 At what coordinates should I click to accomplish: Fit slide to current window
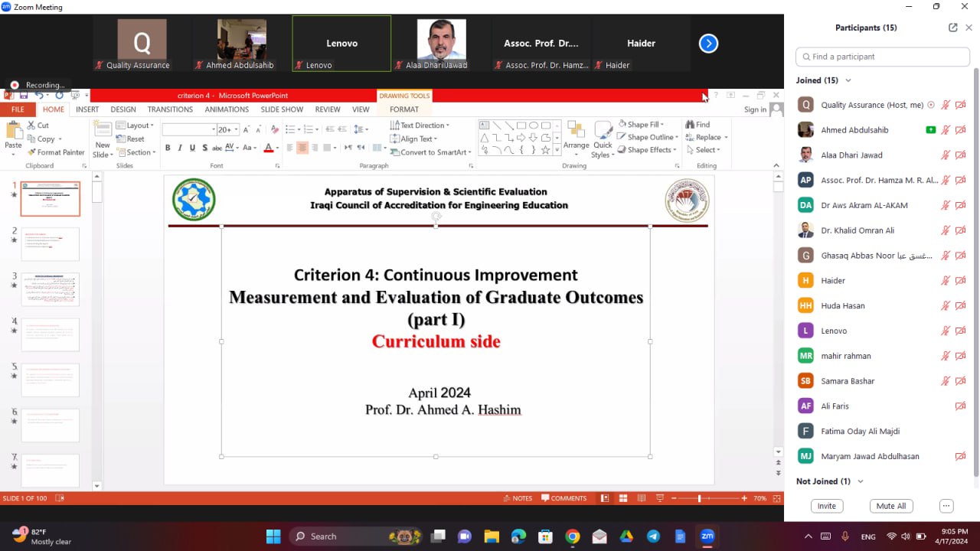pos(776,498)
